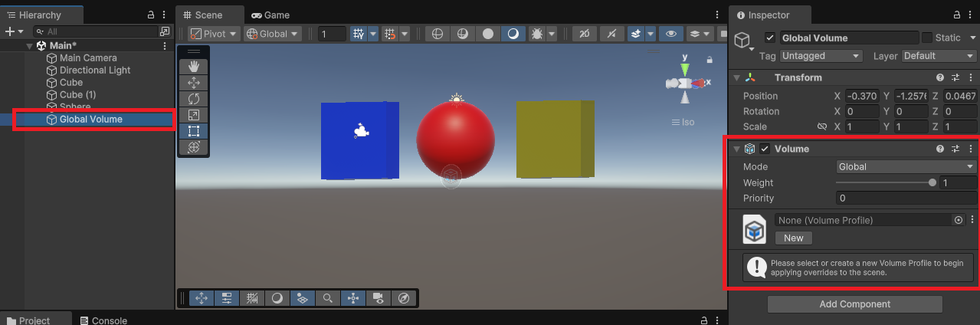
Task: Select the Scale tool in scene overlay
Action: 193,114
